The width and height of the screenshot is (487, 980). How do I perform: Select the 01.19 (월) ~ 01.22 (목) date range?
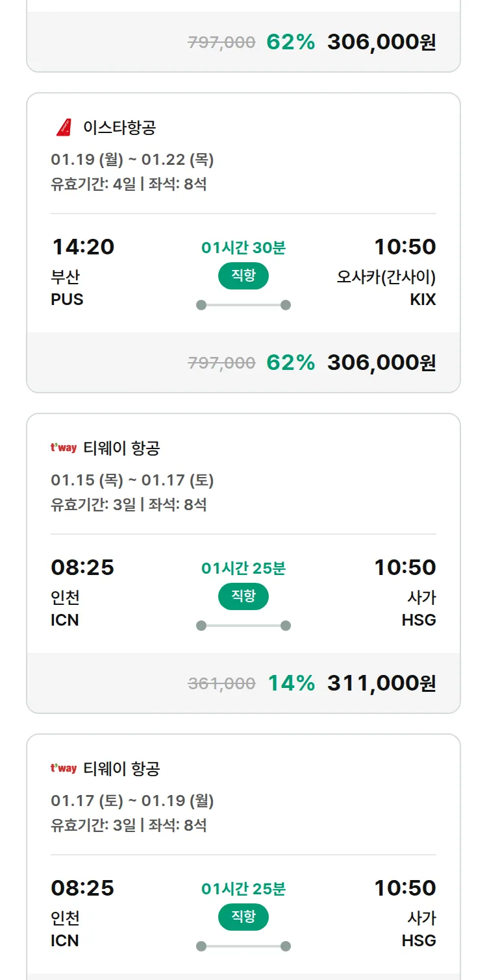pyautogui.click(x=132, y=160)
